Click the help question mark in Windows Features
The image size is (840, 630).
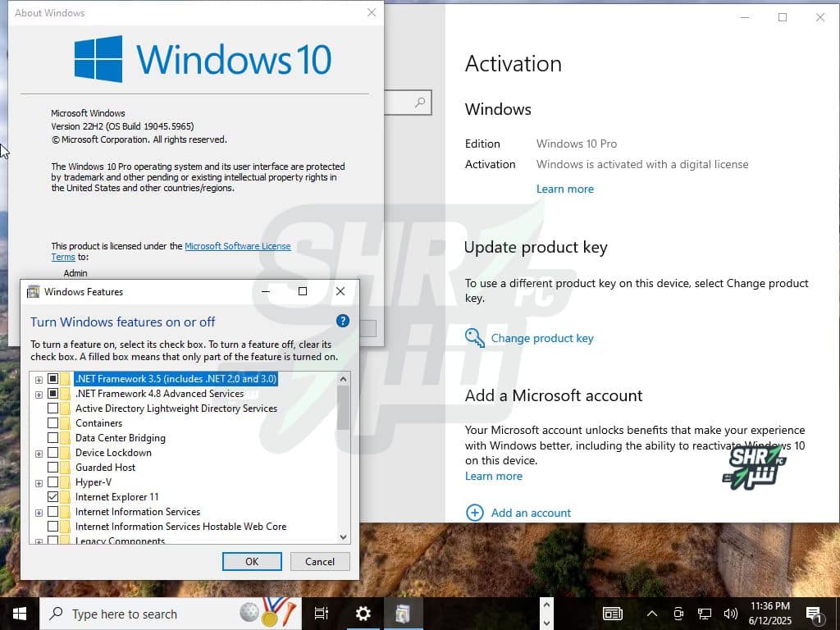342,321
